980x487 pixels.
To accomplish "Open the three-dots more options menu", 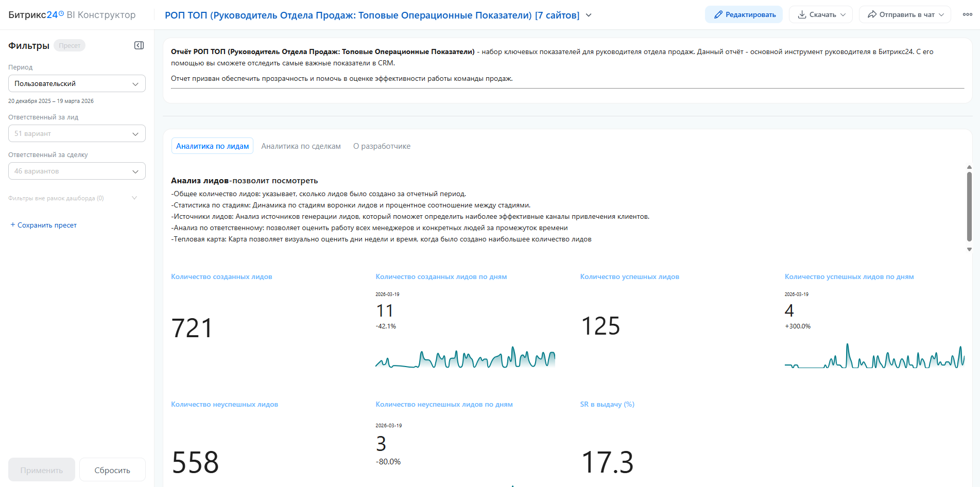I will [967, 15].
